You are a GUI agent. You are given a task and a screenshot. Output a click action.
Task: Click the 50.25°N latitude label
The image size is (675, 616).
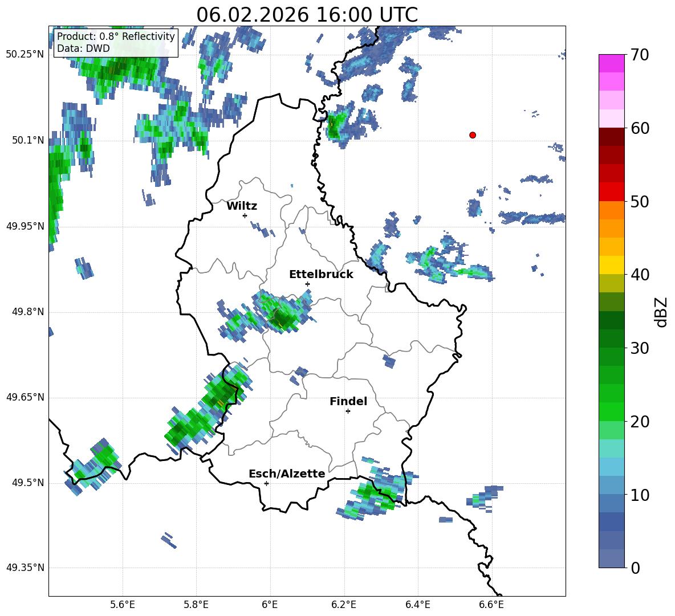pos(25,55)
